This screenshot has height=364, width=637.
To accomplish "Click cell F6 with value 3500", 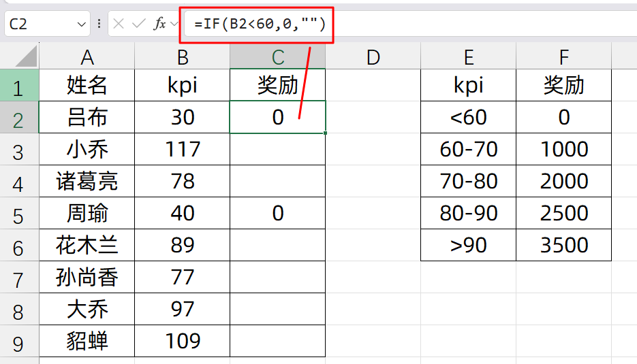I will click(x=564, y=245).
